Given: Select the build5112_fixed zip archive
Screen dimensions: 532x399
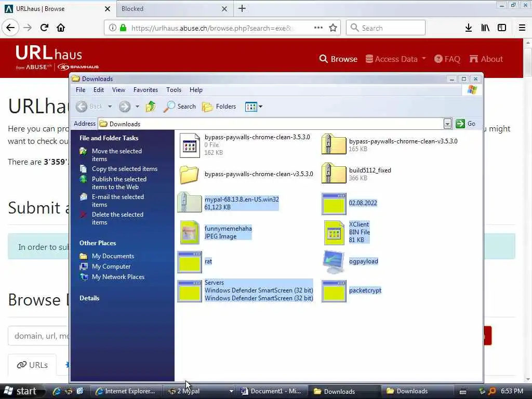Looking at the screenshot, I should pyautogui.click(x=334, y=174).
